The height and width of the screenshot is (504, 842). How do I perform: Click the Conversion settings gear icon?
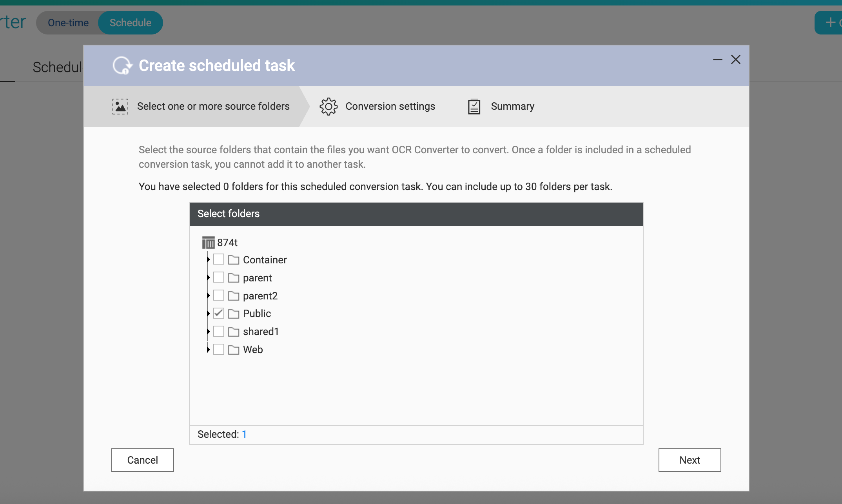click(328, 107)
